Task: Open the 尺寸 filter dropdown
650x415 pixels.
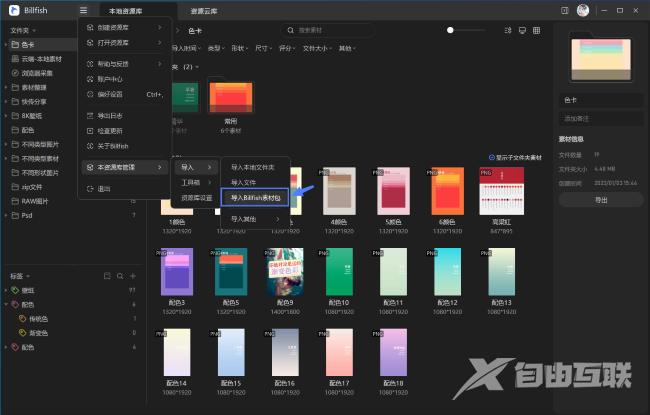Action: (263, 49)
